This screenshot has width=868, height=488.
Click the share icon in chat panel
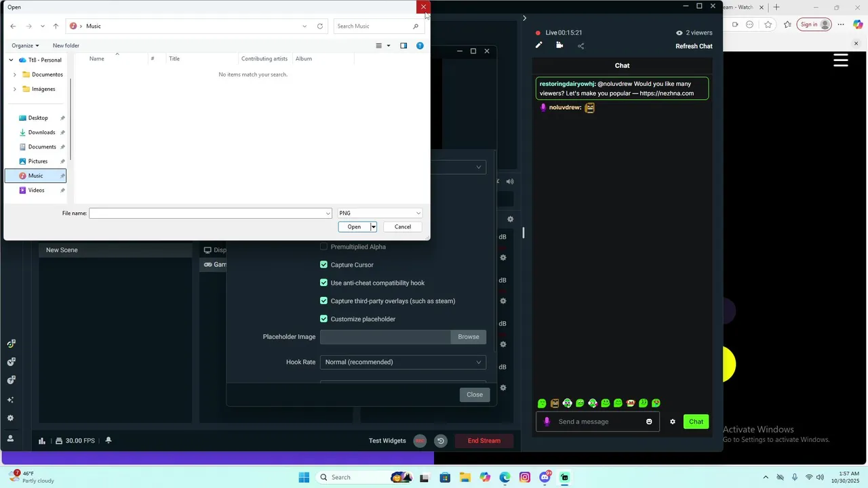click(580, 46)
